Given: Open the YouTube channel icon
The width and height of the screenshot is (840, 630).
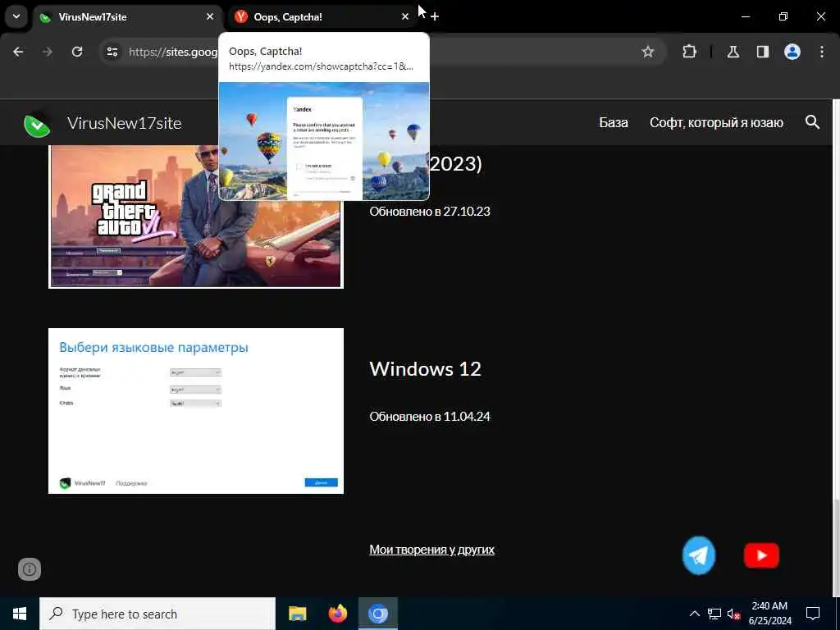Looking at the screenshot, I should tap(761, 555).
